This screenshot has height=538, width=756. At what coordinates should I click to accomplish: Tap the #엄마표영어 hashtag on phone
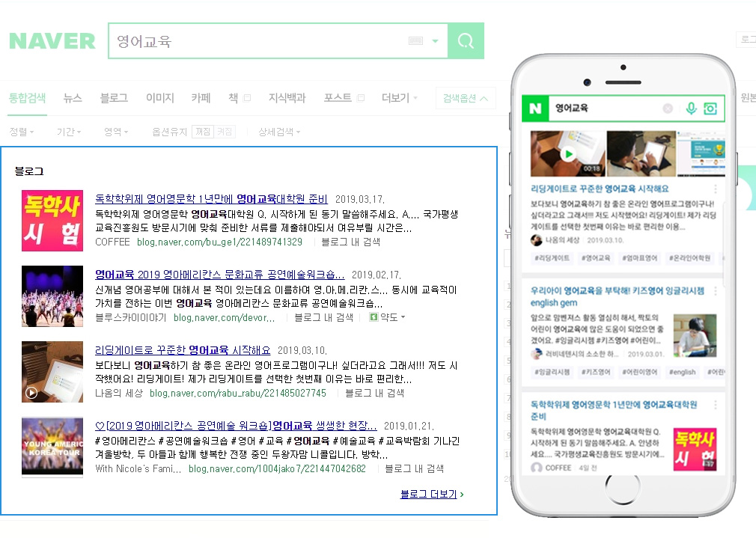(x=640, y=258)
